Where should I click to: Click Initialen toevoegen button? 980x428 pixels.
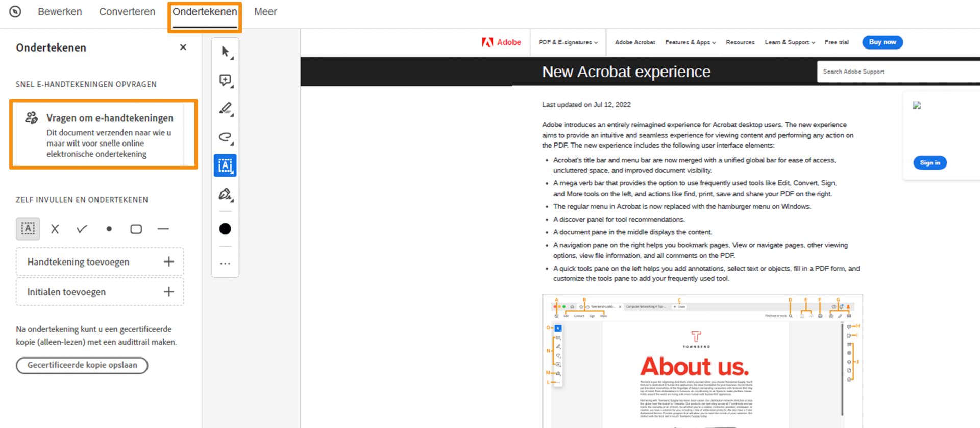click(100, 292)
